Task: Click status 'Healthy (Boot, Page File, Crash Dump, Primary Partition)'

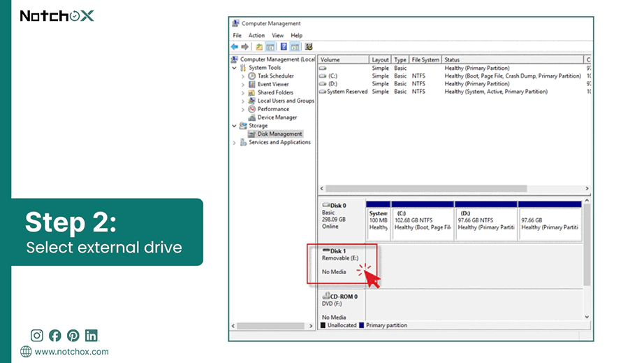Action: click(513, 76)
